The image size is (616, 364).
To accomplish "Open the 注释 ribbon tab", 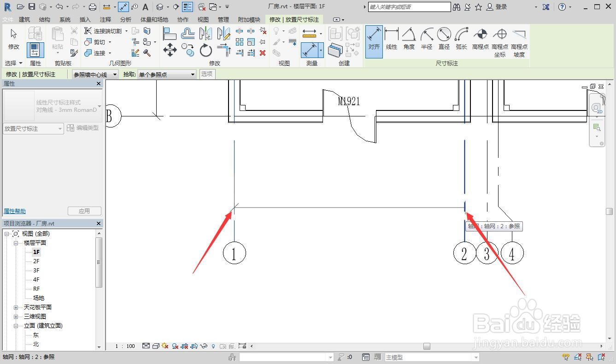I will pos(106,19).
